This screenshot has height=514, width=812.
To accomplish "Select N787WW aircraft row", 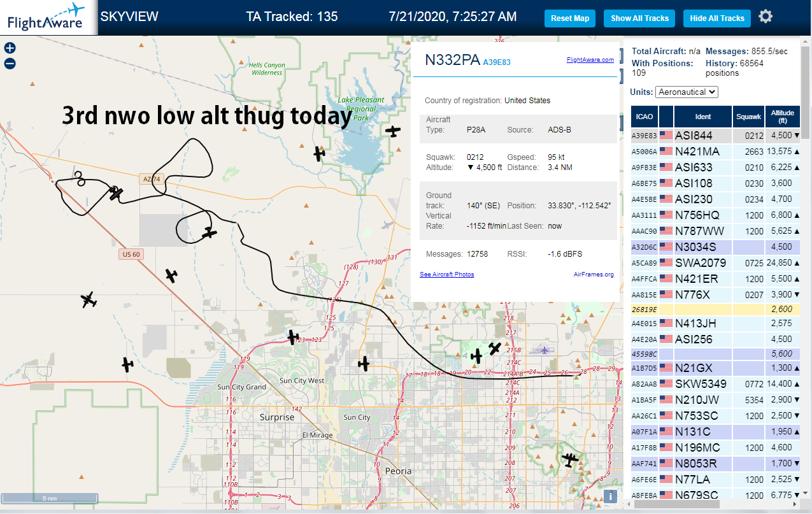I will point(715,231).
